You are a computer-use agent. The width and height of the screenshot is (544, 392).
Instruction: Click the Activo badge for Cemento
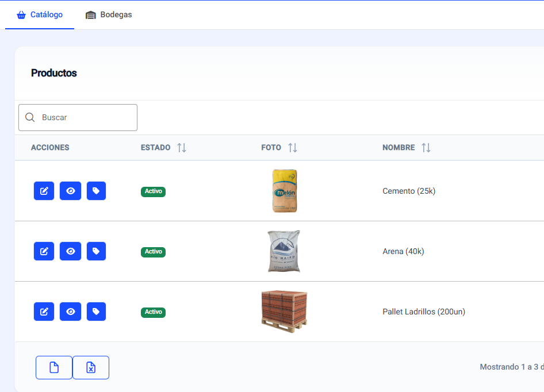(153, 191)
